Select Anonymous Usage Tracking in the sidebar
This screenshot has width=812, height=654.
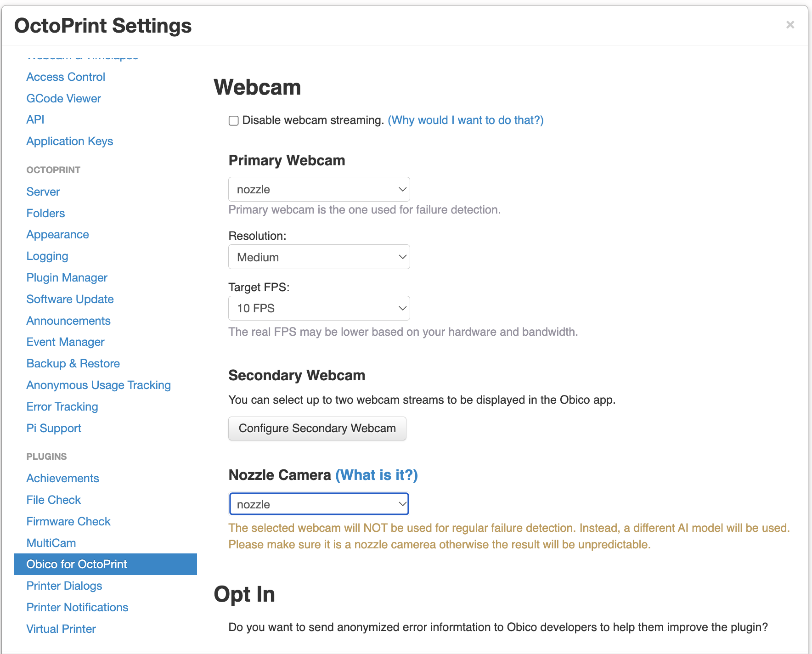pos(99,385)
